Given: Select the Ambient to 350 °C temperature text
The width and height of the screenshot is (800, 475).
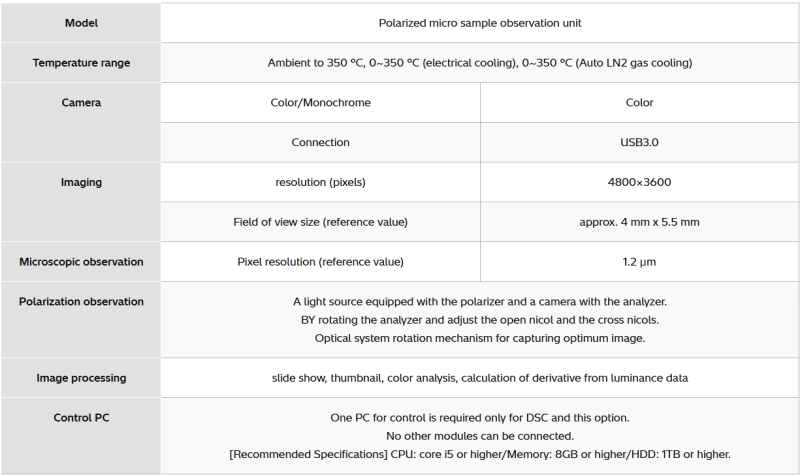Looking at the screenshot, I should 480,63.
